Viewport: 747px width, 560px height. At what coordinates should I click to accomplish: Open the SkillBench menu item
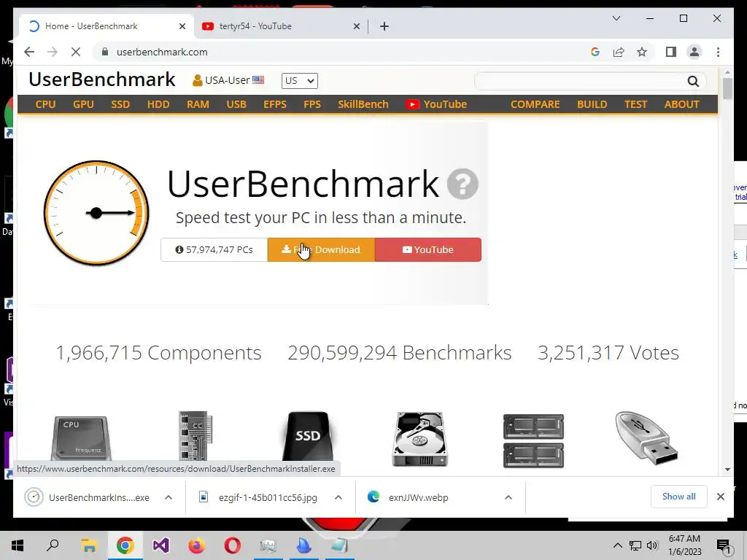coord(363,104)
